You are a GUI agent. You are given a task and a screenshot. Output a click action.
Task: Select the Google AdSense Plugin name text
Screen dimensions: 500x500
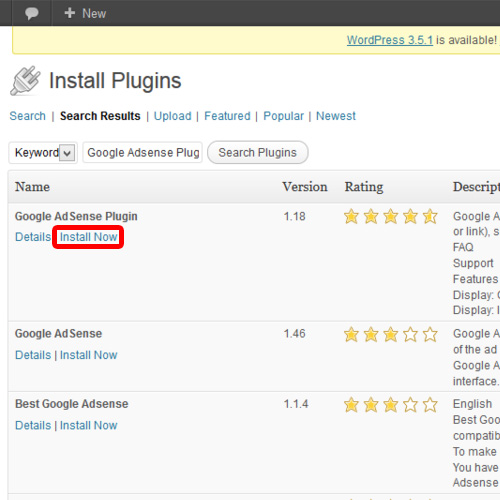pos(76,216)
